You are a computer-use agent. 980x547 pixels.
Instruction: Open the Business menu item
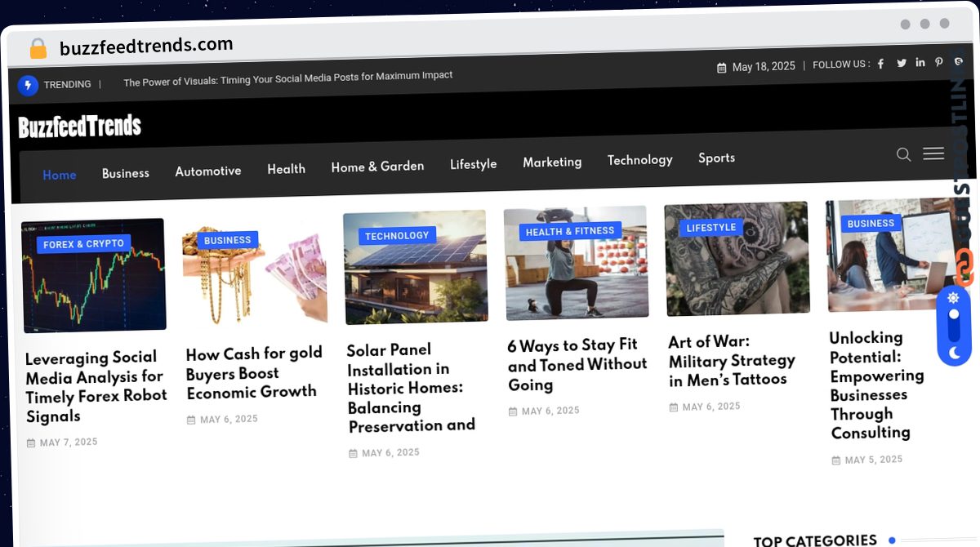pos(126,173)
